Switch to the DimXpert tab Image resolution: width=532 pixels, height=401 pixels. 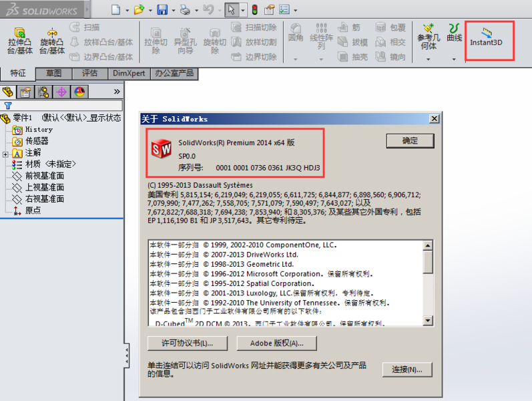(129, 73)
